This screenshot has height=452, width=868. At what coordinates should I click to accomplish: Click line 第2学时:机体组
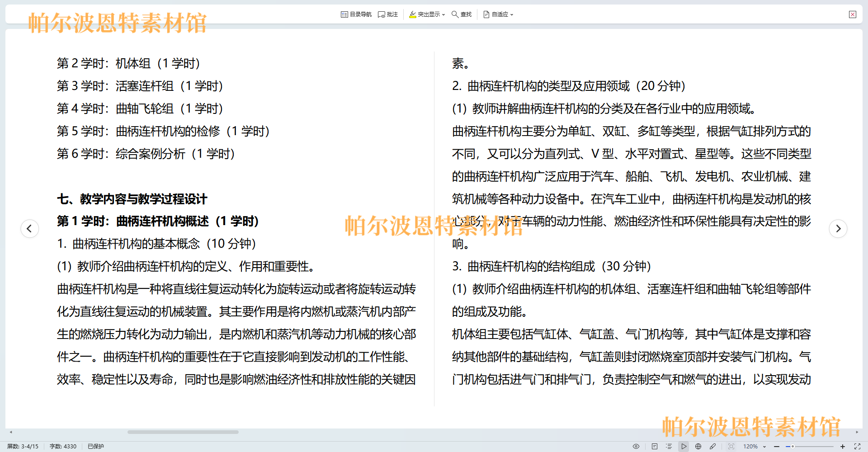(128, 63)
